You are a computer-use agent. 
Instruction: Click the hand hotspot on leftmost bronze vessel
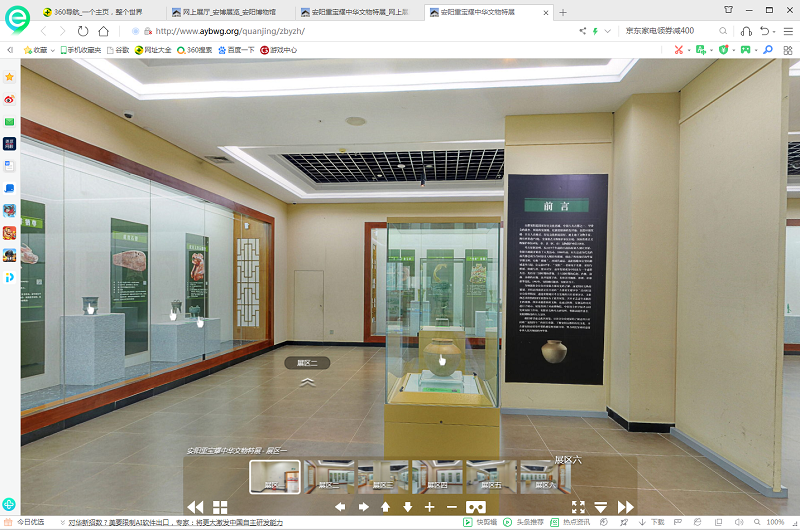(x=90, y=309)
